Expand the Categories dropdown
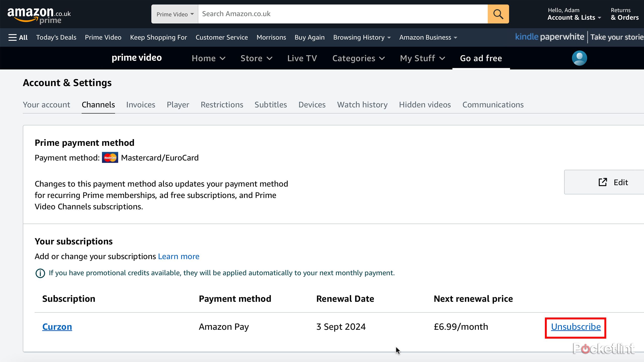 point(358,58)
